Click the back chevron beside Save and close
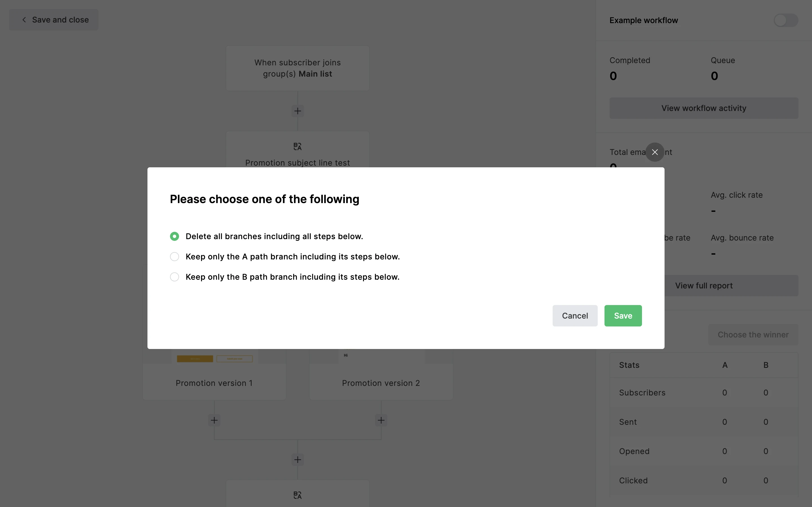 pyautogui.click(x=24, y=20)
